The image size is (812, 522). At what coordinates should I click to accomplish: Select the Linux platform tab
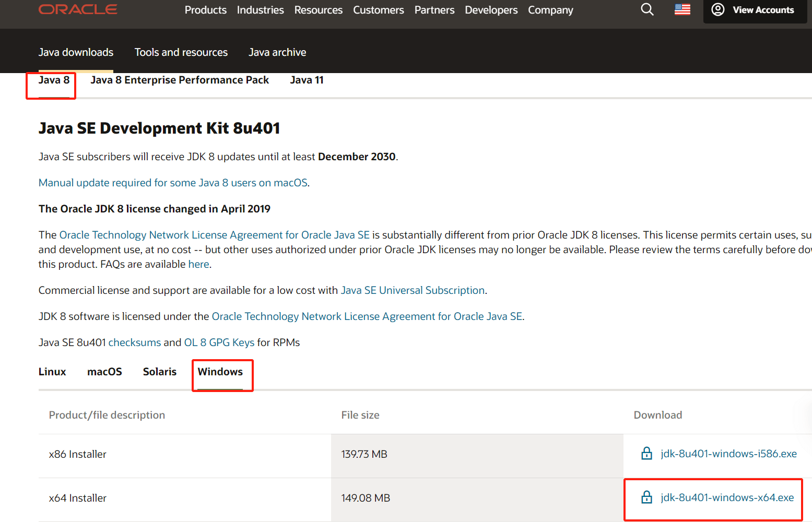[52, 372]
